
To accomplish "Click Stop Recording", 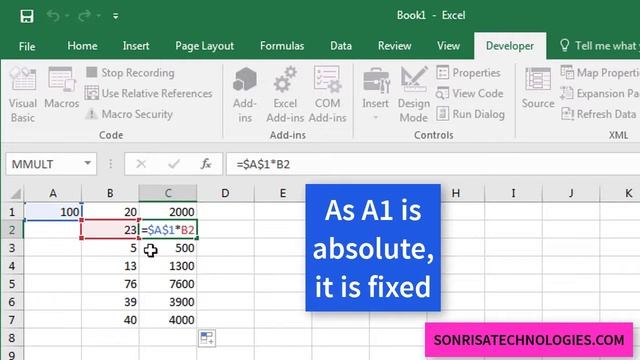I will pyautogui.click(x=131, y=73).
